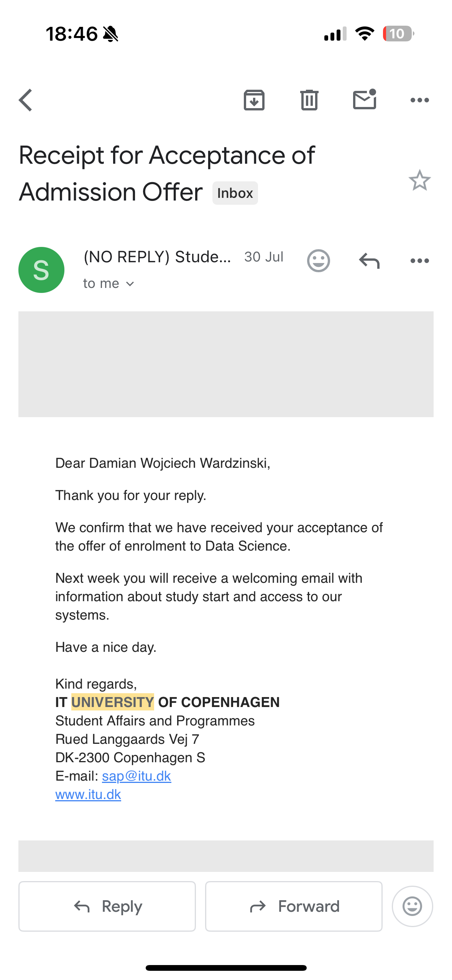
Task: Star the admission receipt email
Action: [x=419, y=181]
